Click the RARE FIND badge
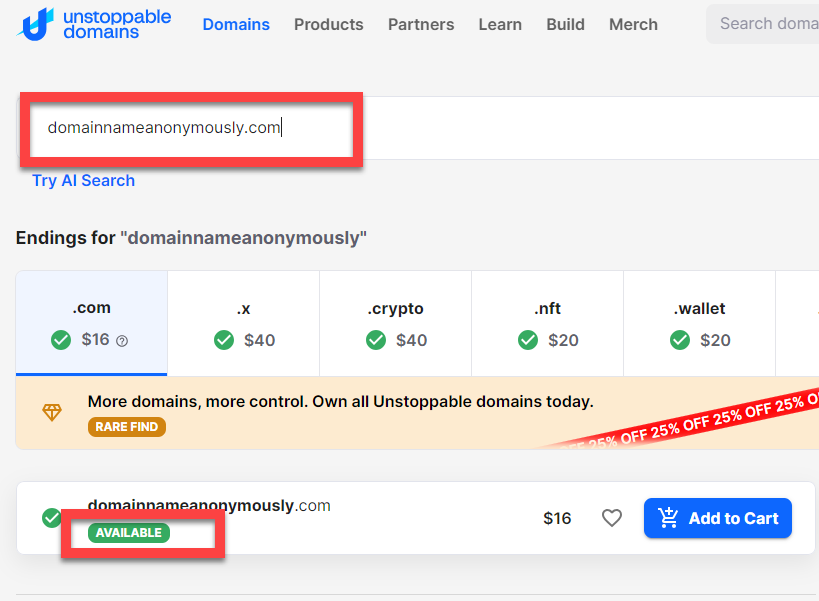819x601 pixels. coord(127,427)
